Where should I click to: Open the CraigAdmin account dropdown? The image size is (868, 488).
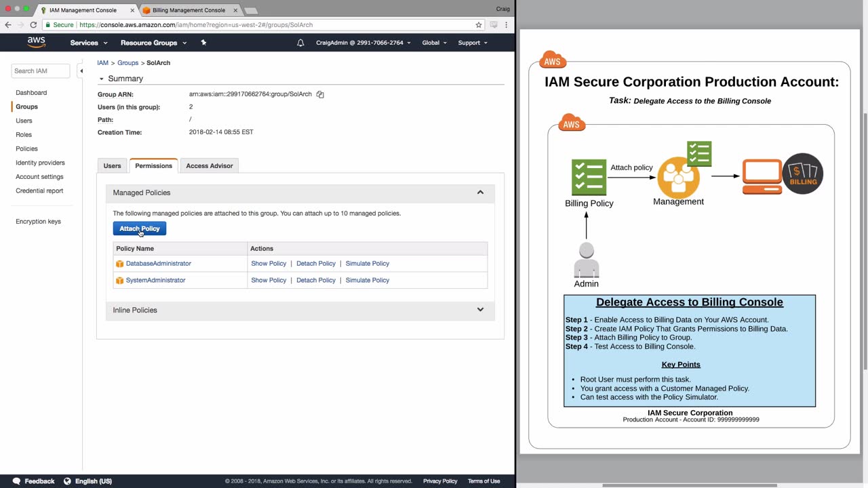363,43
